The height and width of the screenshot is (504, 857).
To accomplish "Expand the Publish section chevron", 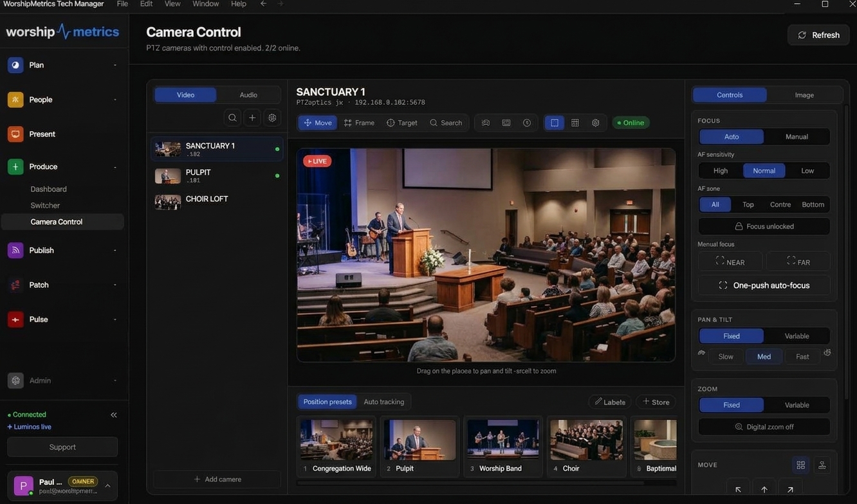I will 115,250.
